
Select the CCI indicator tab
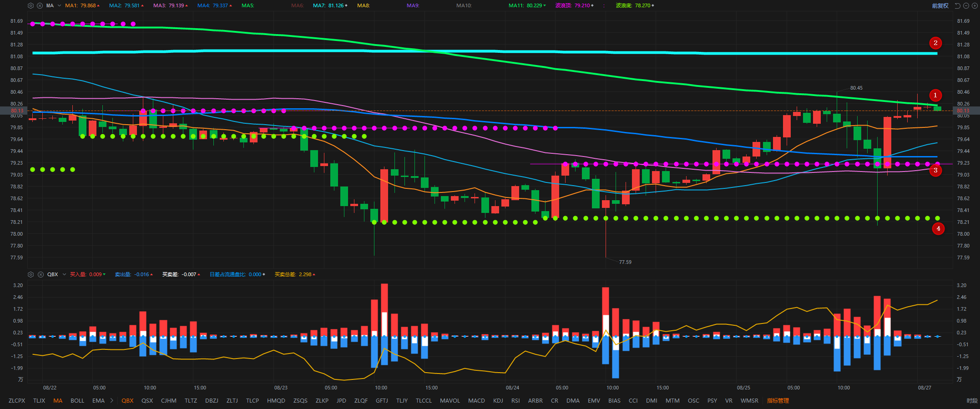[x=633, y=400]
